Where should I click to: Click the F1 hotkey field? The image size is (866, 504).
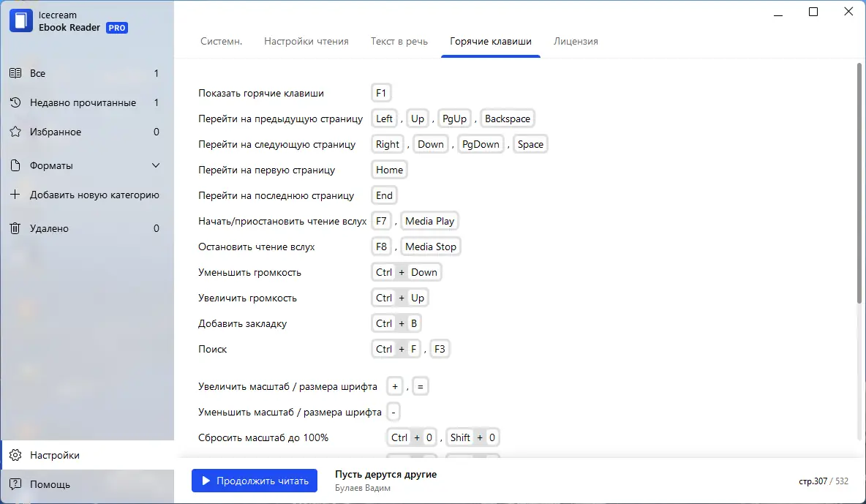(381, 92)
